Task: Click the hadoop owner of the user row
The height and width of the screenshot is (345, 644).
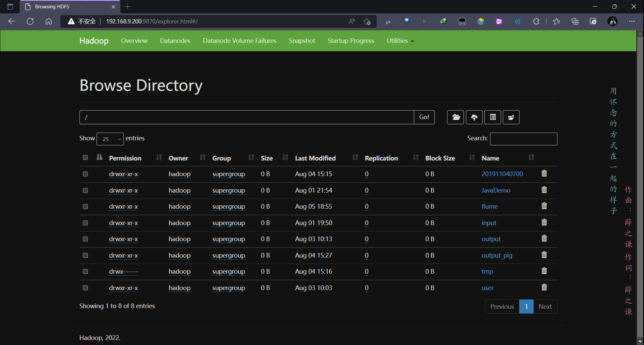Action: tap(179, 288)
